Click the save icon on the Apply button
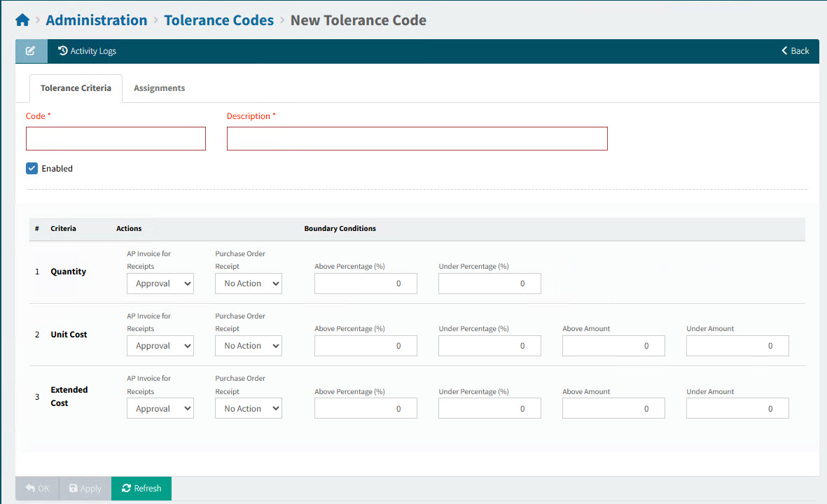The width and height of the screenshot is (827, 504). tap(75, 488)
